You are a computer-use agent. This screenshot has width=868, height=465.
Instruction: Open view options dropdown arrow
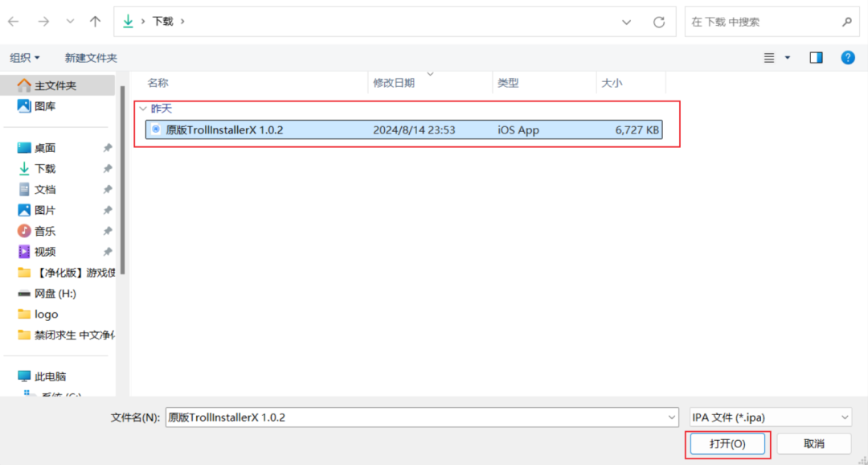click(787, 58)
